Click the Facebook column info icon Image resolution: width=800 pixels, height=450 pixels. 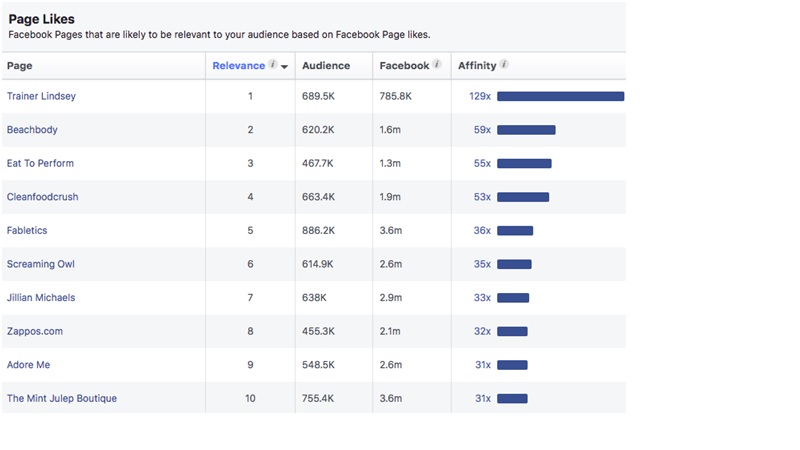[x=437, y=64]
